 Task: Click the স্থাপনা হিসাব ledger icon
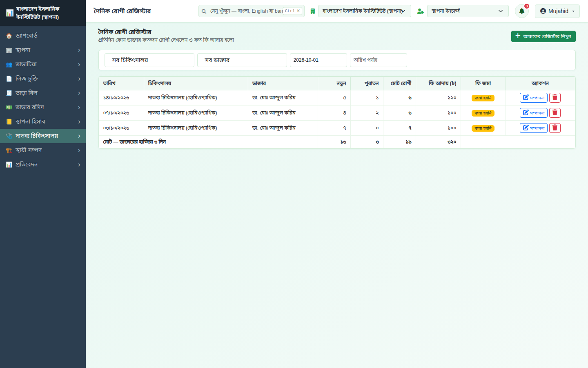[9, 122]
